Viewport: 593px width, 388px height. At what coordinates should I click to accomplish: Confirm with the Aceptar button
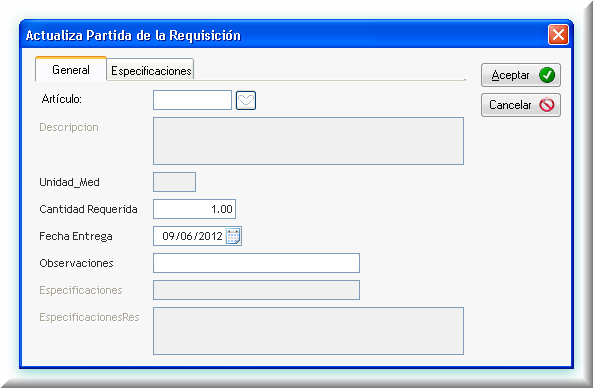point(521,75)
